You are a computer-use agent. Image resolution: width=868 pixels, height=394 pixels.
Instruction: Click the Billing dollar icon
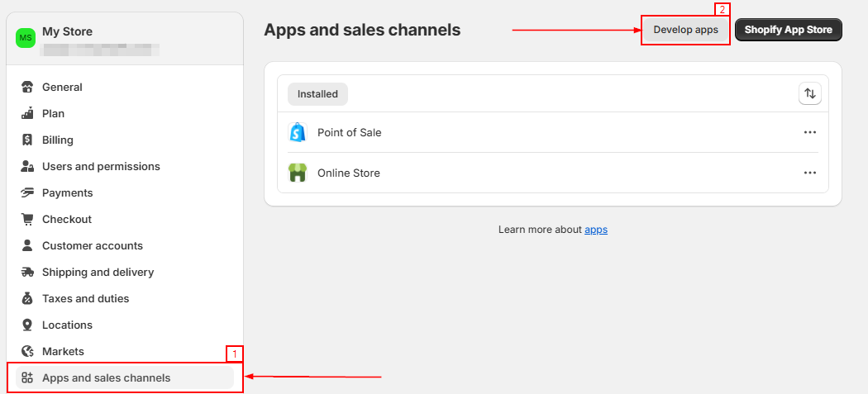27,140
